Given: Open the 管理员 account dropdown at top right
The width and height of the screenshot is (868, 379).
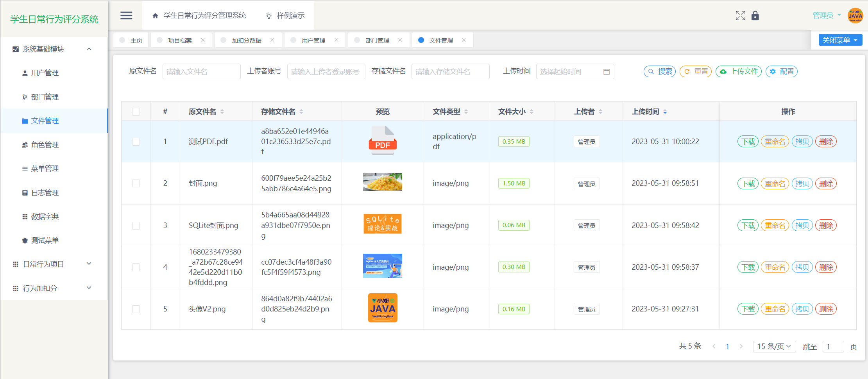Looking at the screenshot, I should tap(826, 15).
